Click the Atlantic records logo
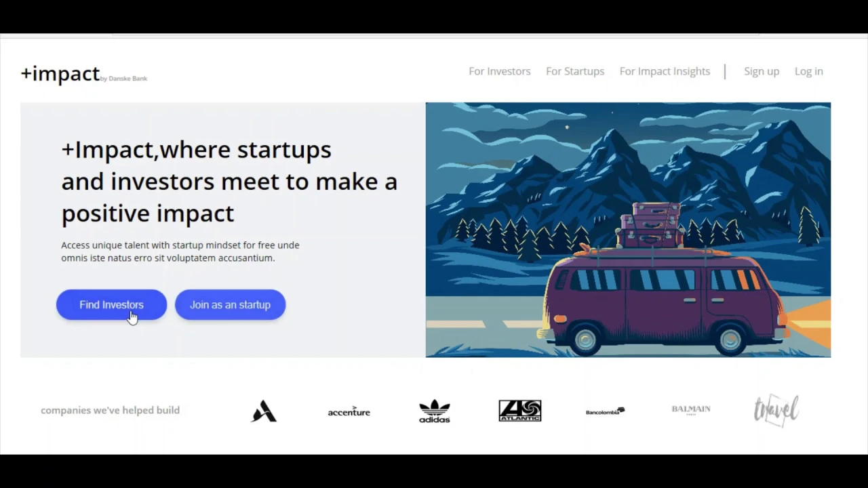Screen dimensions: 868x488 click(x=520, y=411)
